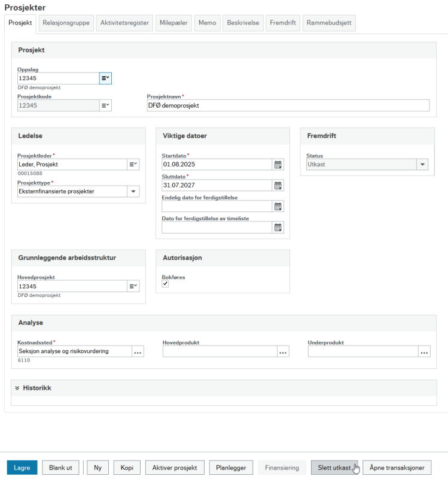The height and width of the screenshot is (479, 448).
Task: Open the Oppslag lookup list icon
Action: (105, 78)
